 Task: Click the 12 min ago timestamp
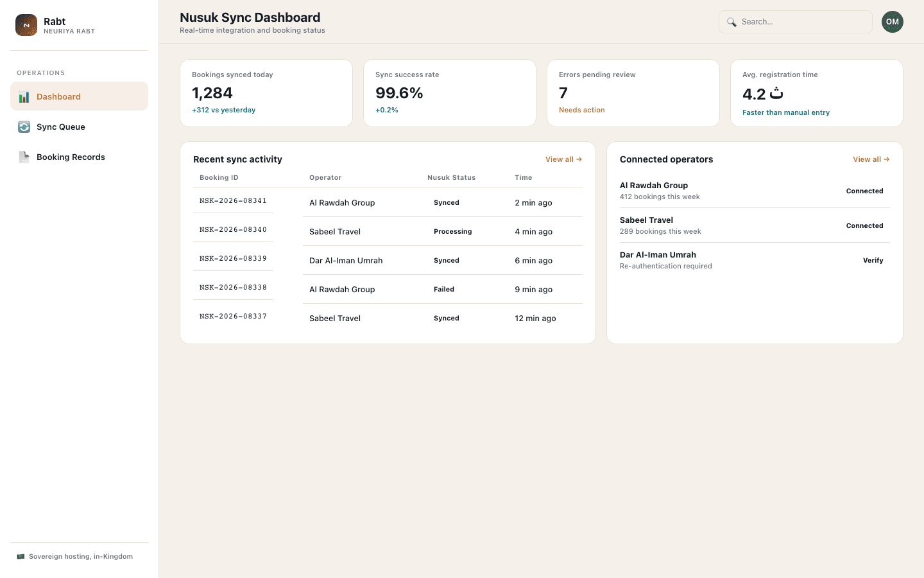click(x=535, y=319)
